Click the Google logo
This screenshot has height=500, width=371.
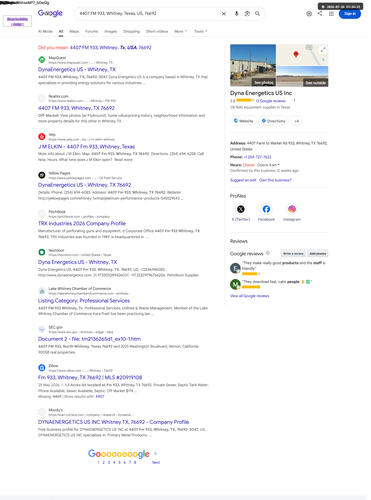pyautogui.click(x=50, y=13)
